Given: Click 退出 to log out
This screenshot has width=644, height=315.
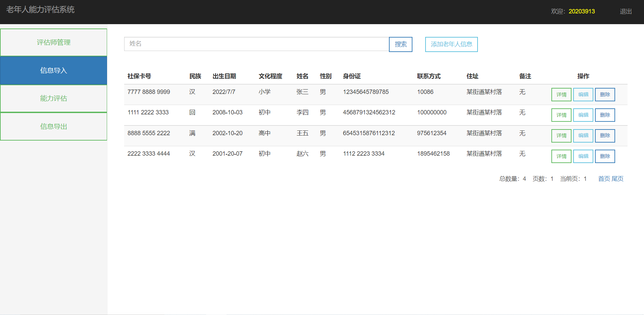Looking at the screenshot, I should pos(626,11).
